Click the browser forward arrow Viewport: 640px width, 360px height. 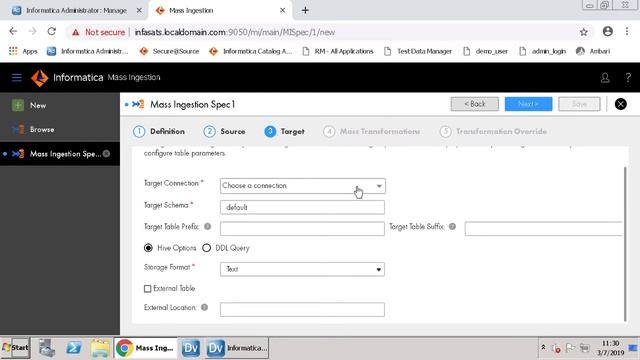click(x=33, y=31)
